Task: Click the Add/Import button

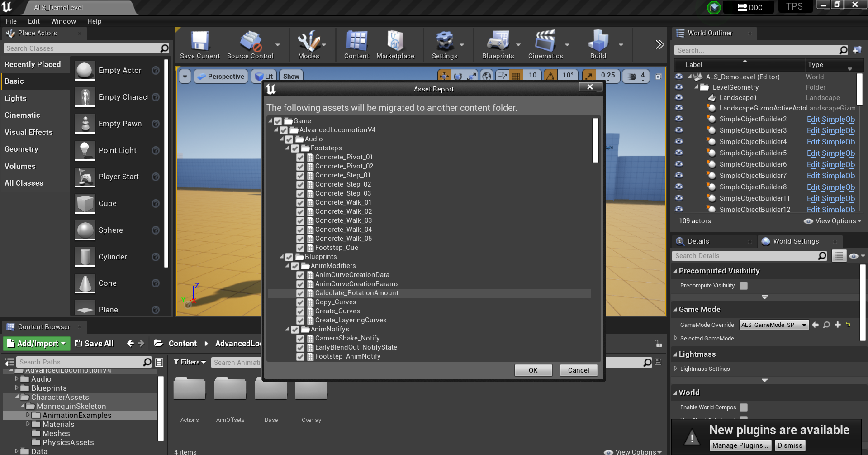Action: [37, 344]
